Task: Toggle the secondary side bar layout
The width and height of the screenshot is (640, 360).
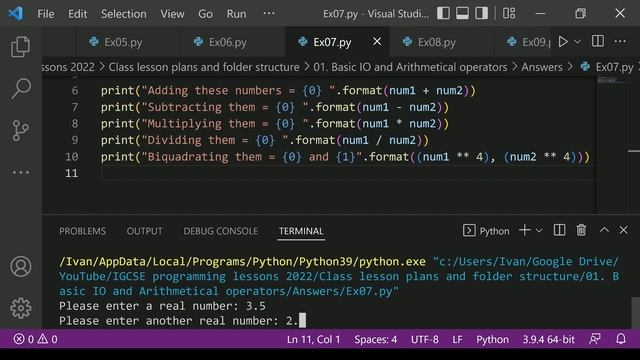Action: point(481,13)
